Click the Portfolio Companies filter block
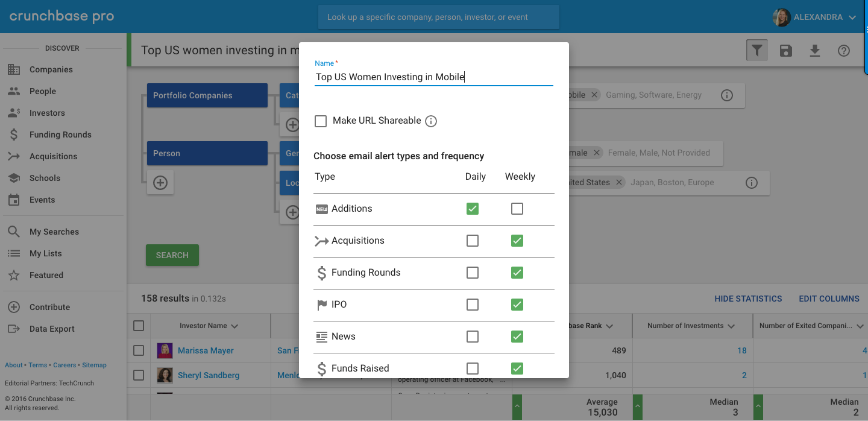Screen dimensions: 868x421 click(207, 95)
